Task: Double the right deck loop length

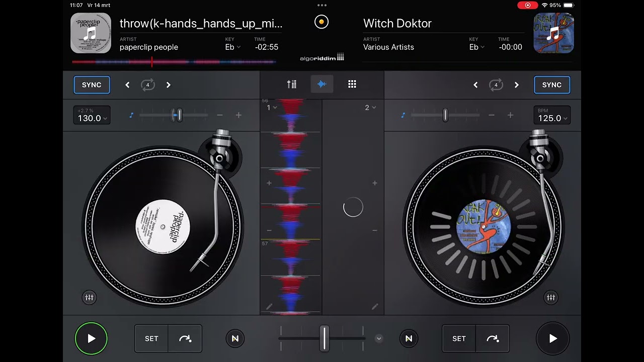Action: point(517,85)
